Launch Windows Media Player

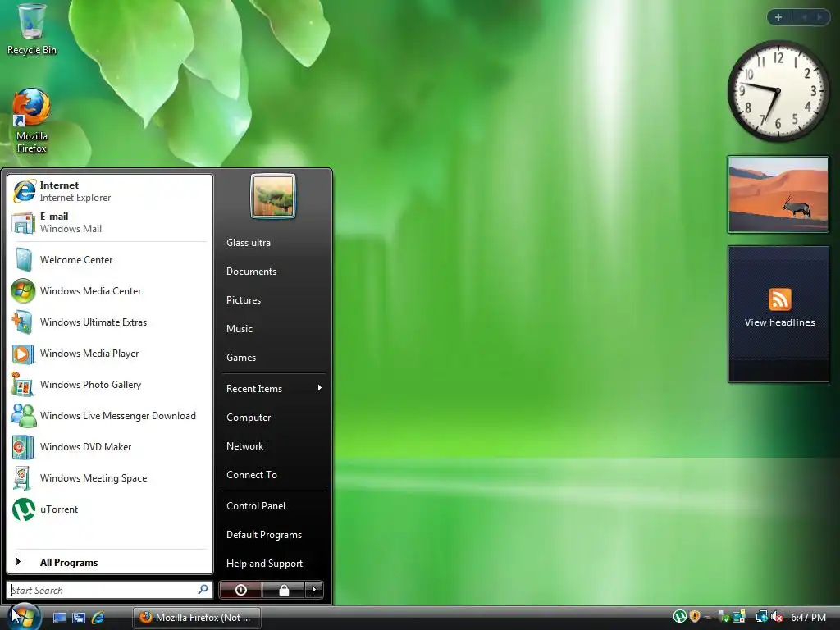pos(109,354)
